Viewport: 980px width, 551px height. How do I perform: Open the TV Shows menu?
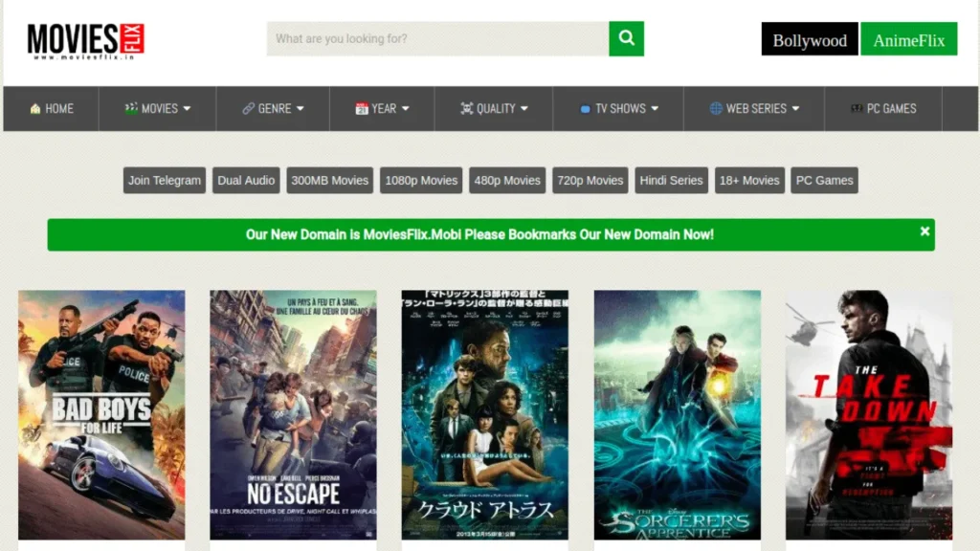pyautogui.click(x=618, y=109)
